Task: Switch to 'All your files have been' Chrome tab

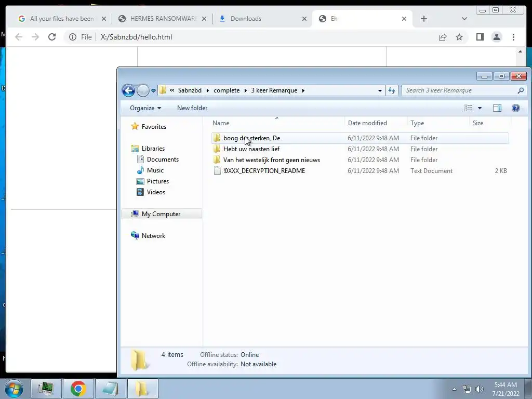Action: click(61, 19)
